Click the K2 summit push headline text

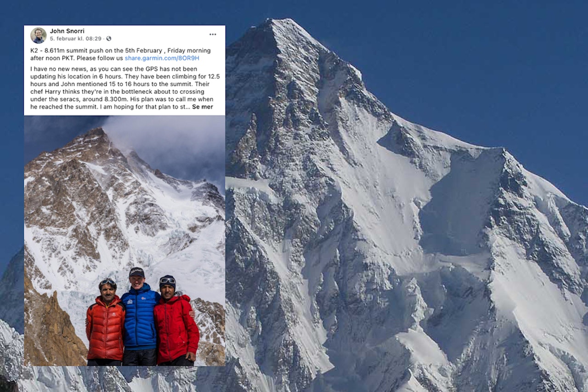120,54
